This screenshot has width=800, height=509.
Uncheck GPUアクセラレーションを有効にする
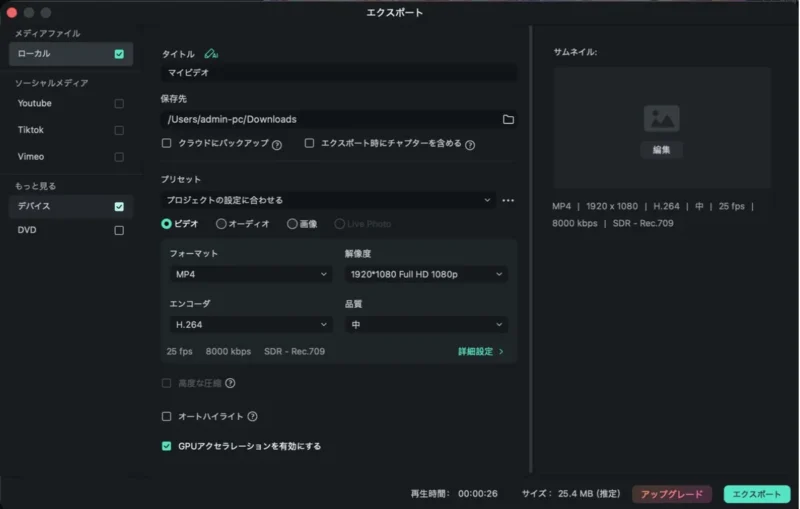[x=166, y=446]
